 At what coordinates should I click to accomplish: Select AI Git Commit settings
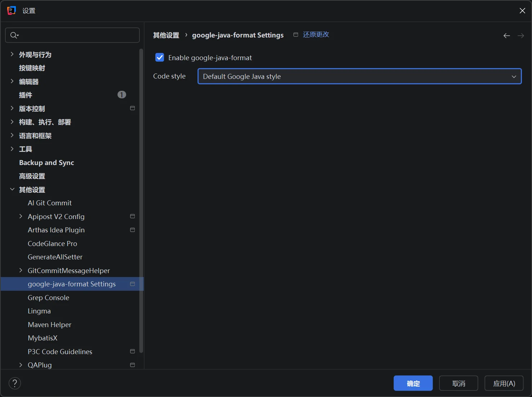click(x=50, y=203)
